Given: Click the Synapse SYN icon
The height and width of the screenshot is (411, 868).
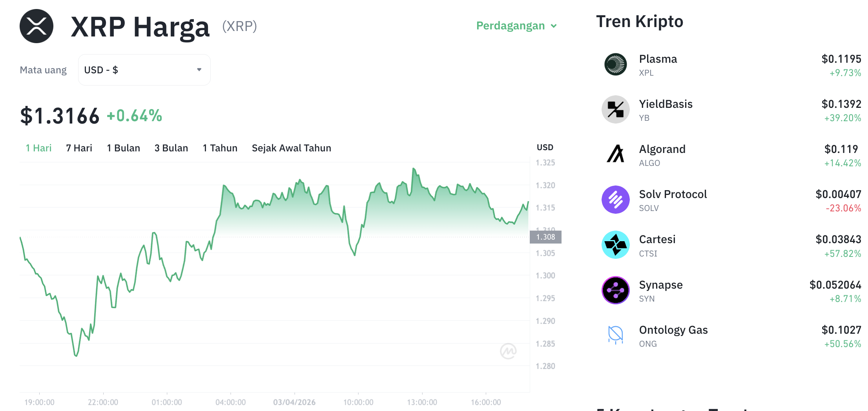Looking at the screenshot, I should point(615,290).
